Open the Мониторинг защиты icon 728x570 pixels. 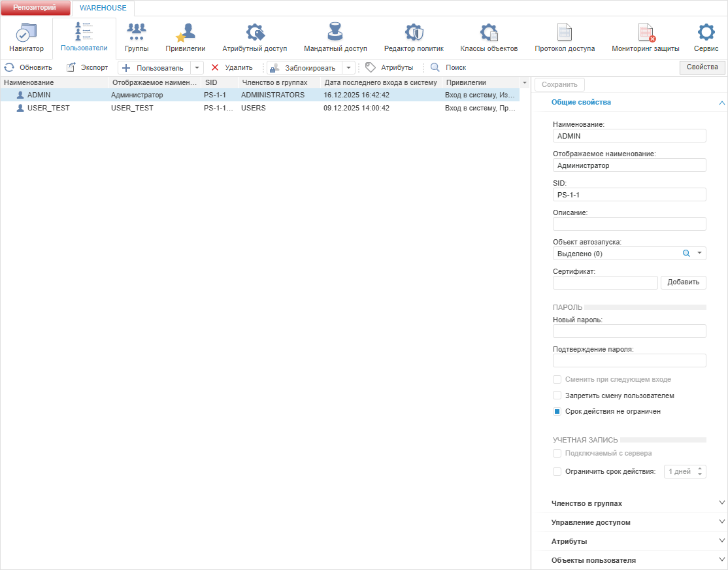(646, 32)
